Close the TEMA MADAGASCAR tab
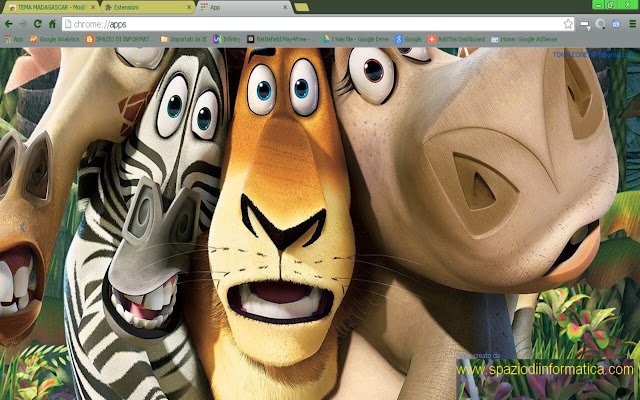 point(93,7)
